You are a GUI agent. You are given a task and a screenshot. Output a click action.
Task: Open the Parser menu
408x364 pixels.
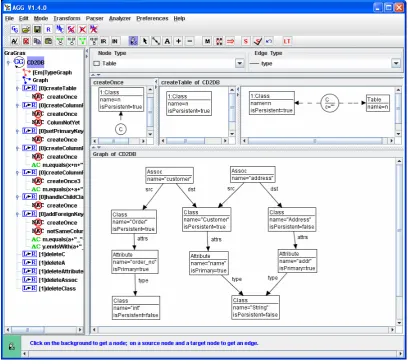pyautogui.click(x=95, y=18)
